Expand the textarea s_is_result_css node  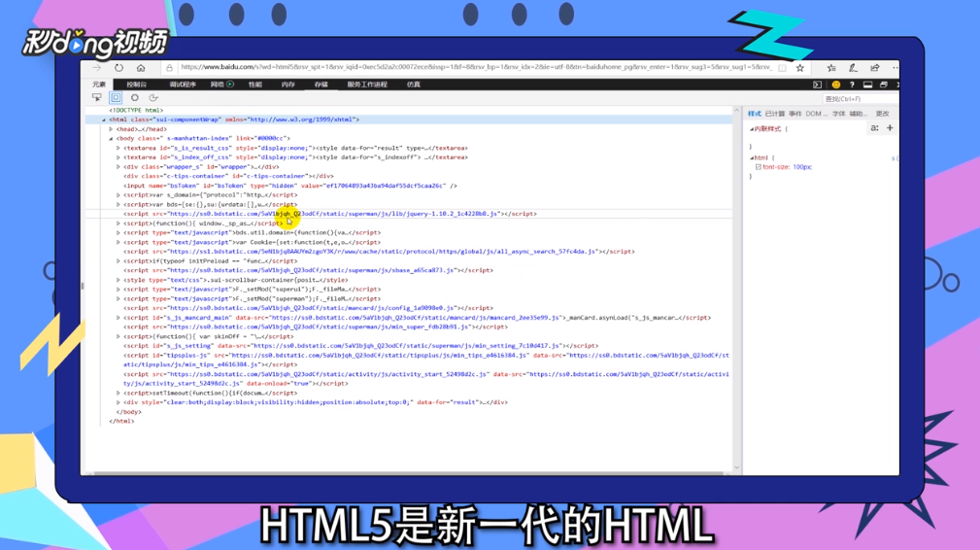coord(118,148)
